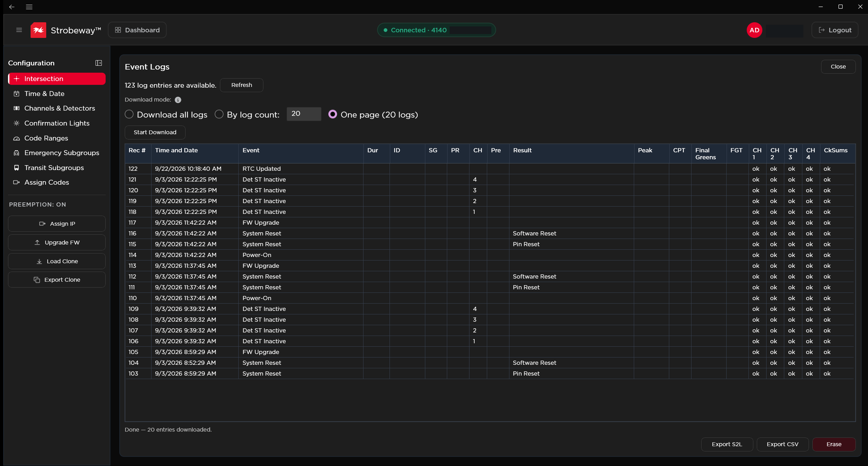The height and width of the screenshot is (466, 868).
Task: Click record 117 FW Upgrade event
Action: pos(261,223)
